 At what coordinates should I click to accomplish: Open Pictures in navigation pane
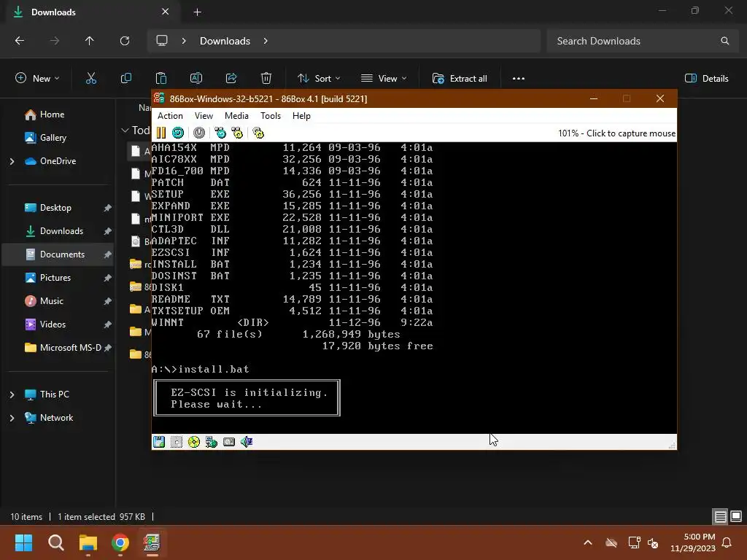pos(60,278)
